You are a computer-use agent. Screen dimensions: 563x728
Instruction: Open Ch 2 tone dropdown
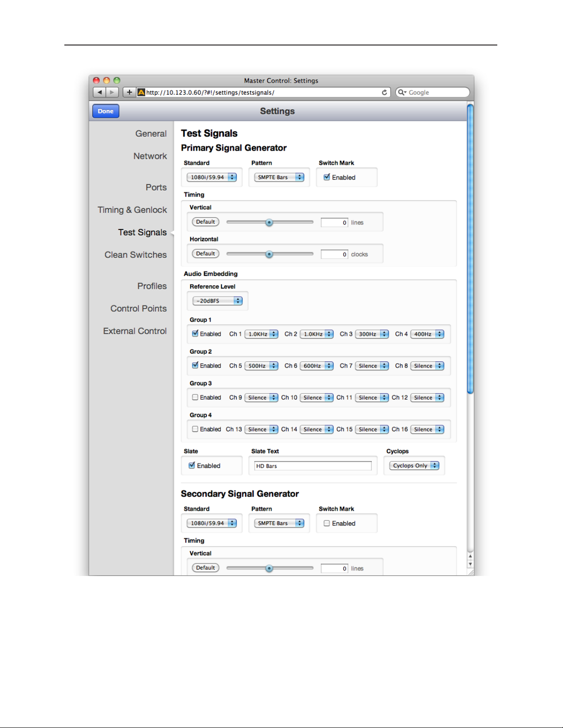317,334
